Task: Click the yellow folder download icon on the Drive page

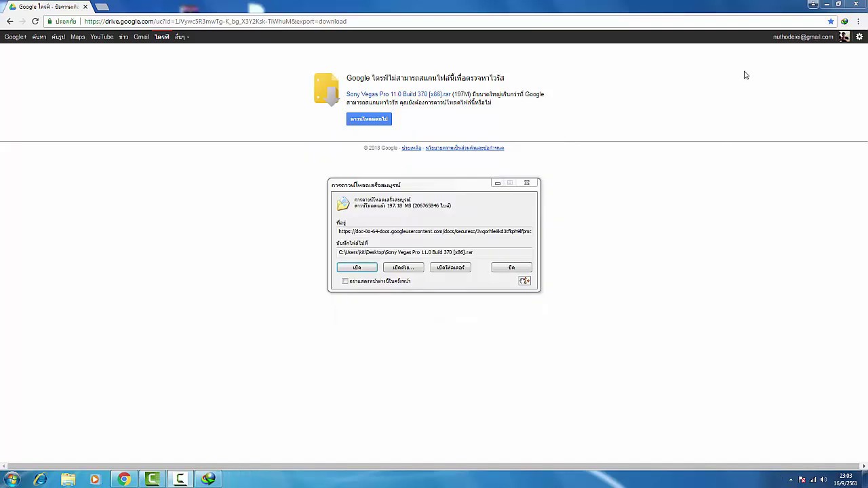Action: tap(326, 89)
